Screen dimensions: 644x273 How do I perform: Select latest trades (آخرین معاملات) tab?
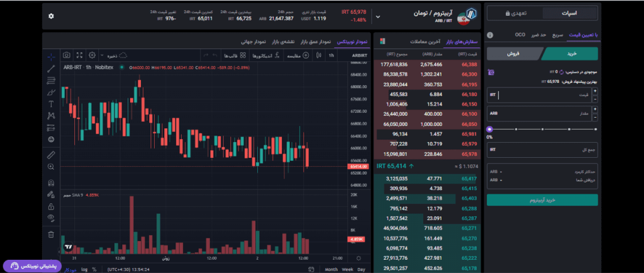(x=425, y=42)
